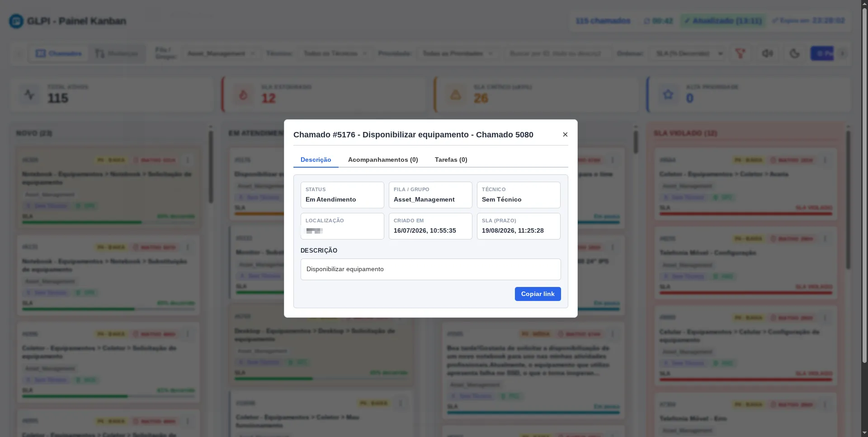This screenshot has height=437, width=868.
Task: Click the 'Asset_Management' Fila / Grupo value
Action: pos(424,199)
